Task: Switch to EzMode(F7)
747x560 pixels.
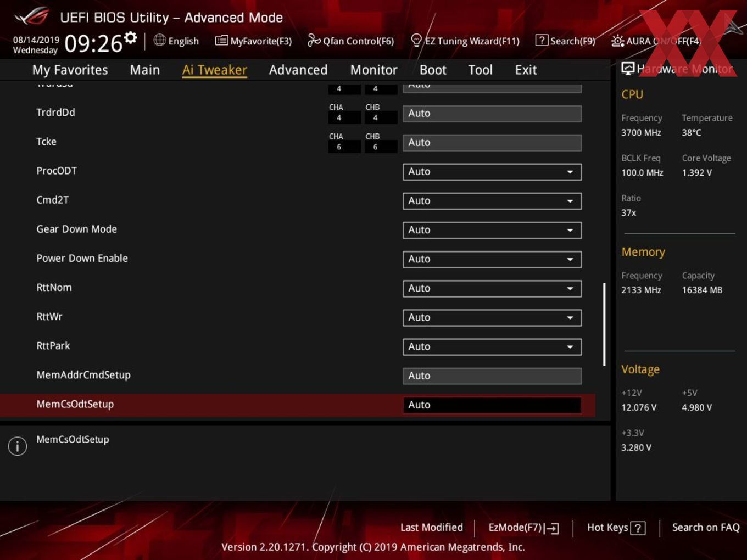Action: click(x=523, y=528)
